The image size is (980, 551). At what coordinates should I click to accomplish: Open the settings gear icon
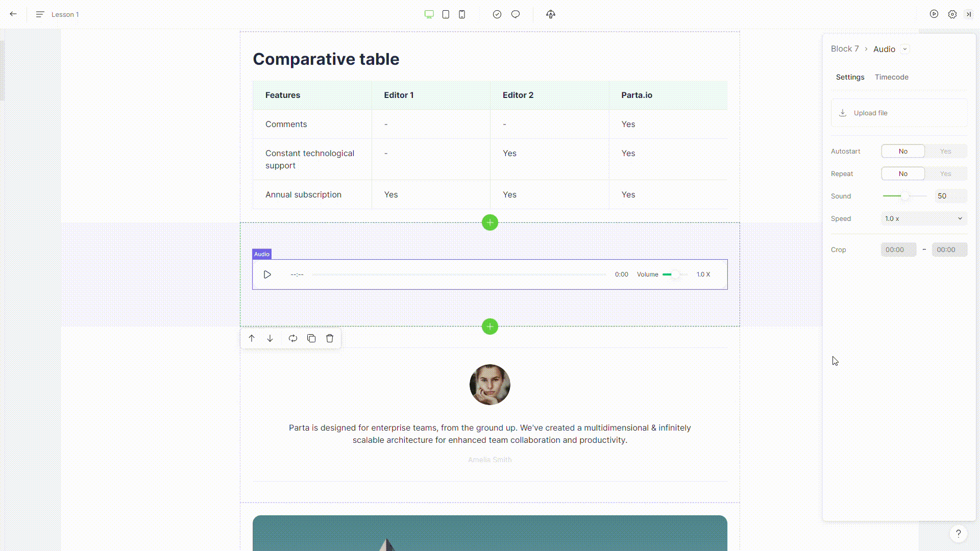tap(952, 14)
